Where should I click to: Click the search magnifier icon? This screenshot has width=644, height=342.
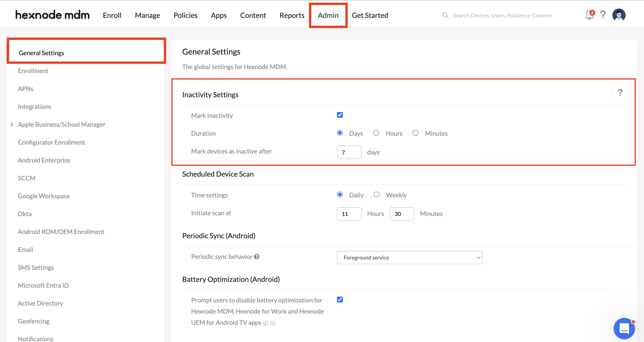pyautogui.click(x=445, y=15)
